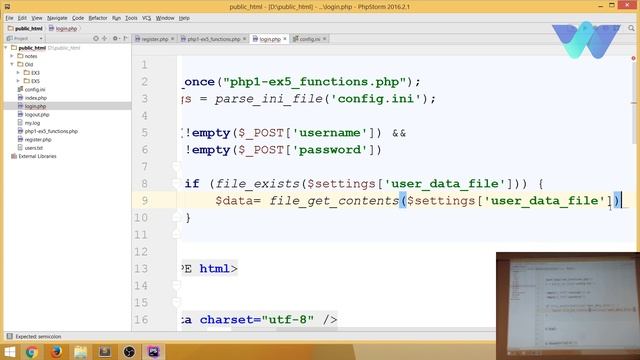The height and width of the screenshot is (360, 640).
Task: Click the fold marker at line 8
Action: (176, 184)
